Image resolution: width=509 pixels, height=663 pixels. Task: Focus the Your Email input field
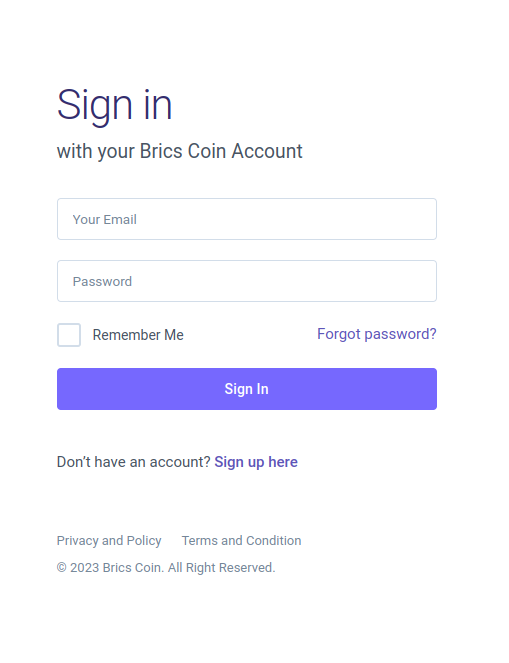pos(247,219)
